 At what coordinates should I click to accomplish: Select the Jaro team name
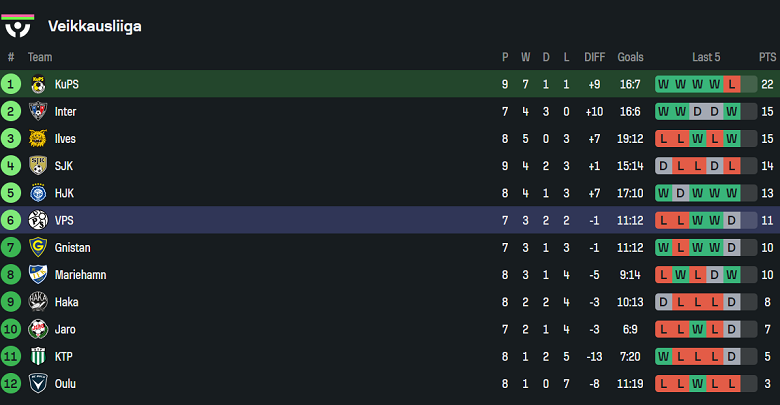65,329
